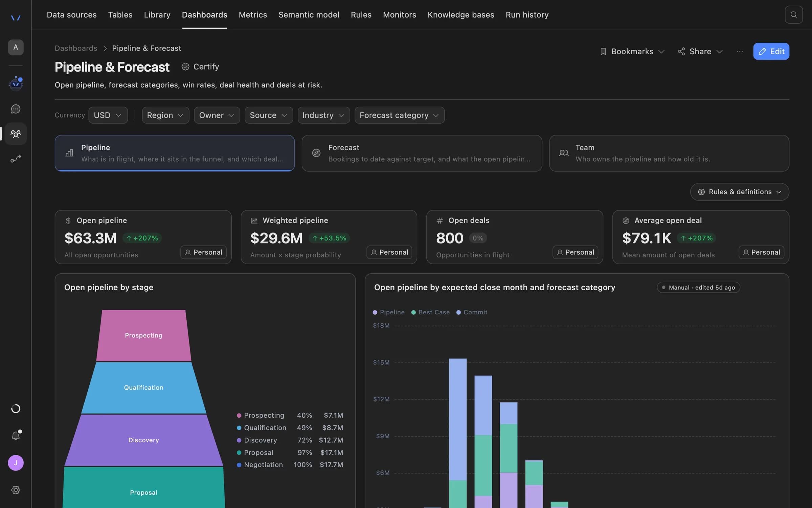
Task: Expand Rules & definitions
Action: tap(740, 192)
